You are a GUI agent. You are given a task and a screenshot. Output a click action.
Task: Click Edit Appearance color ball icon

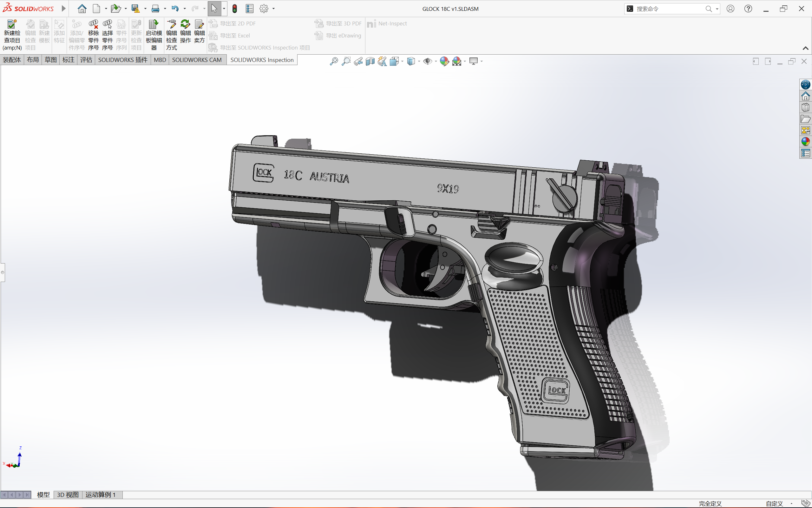(x=444, y=61)
